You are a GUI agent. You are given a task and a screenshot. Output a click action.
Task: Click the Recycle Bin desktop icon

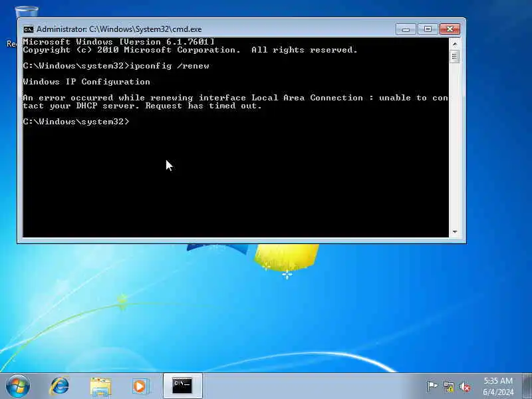click(x=26, y=12)
